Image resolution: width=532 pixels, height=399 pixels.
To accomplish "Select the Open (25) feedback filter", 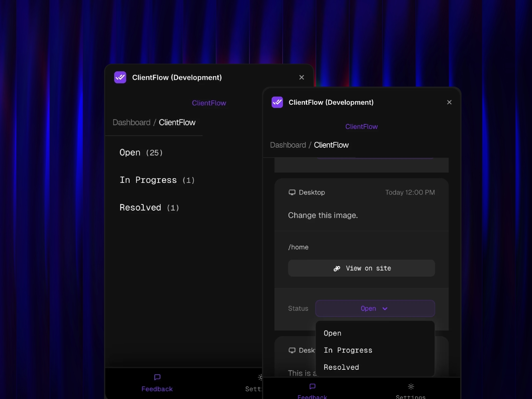I will coord(141,153).
